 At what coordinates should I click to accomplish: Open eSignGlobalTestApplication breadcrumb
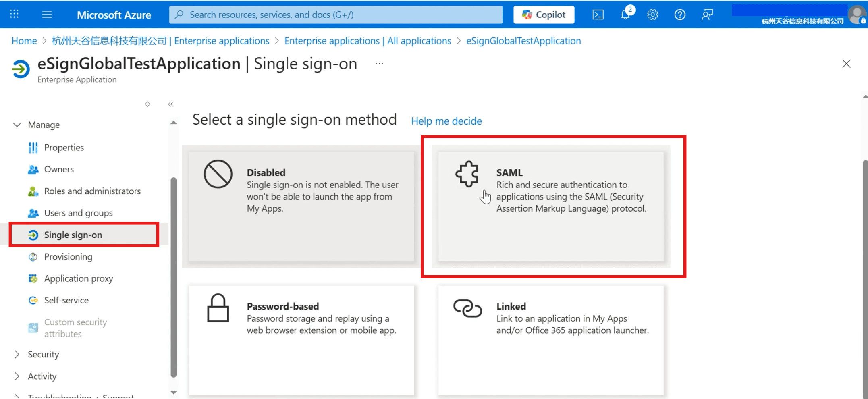523,41
